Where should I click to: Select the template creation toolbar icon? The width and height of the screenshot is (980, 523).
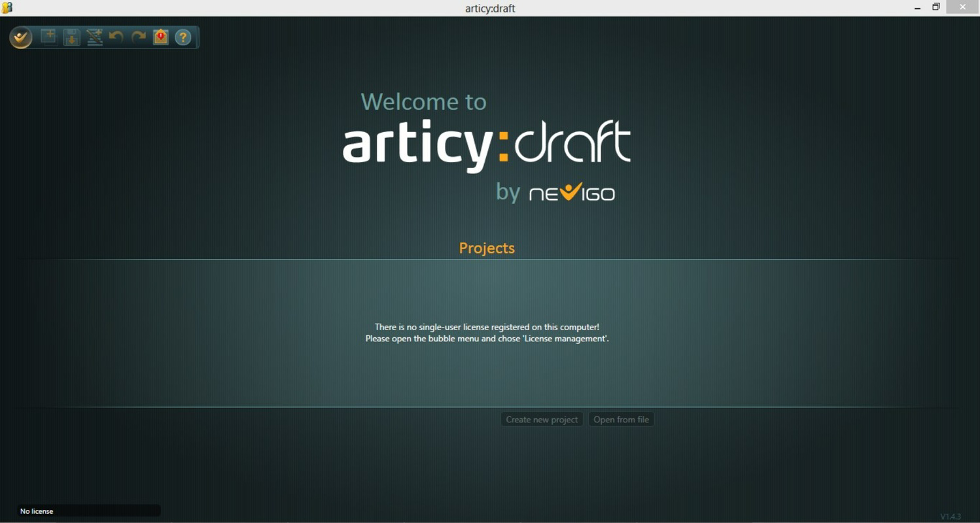coord(94,36)
